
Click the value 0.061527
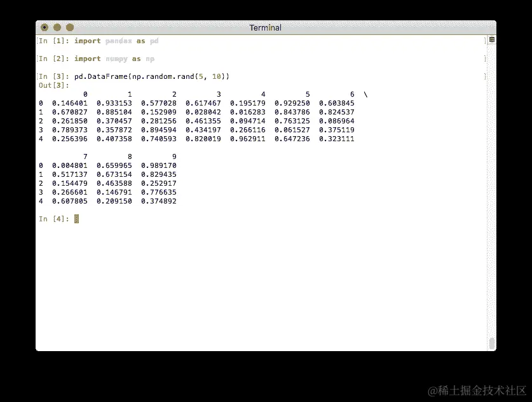tap(292, 130)
